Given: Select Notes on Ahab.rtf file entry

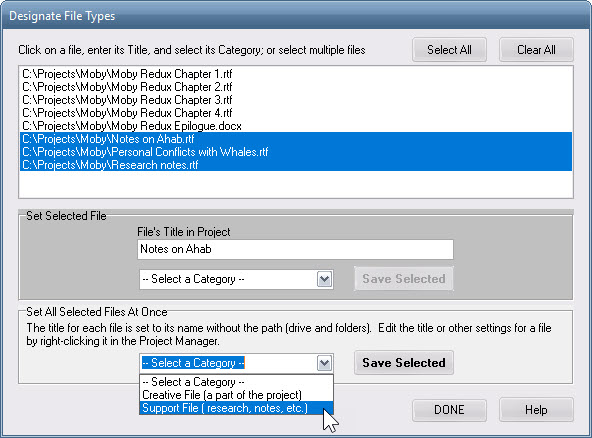Looking at the screenshot, I should [296, 139].
